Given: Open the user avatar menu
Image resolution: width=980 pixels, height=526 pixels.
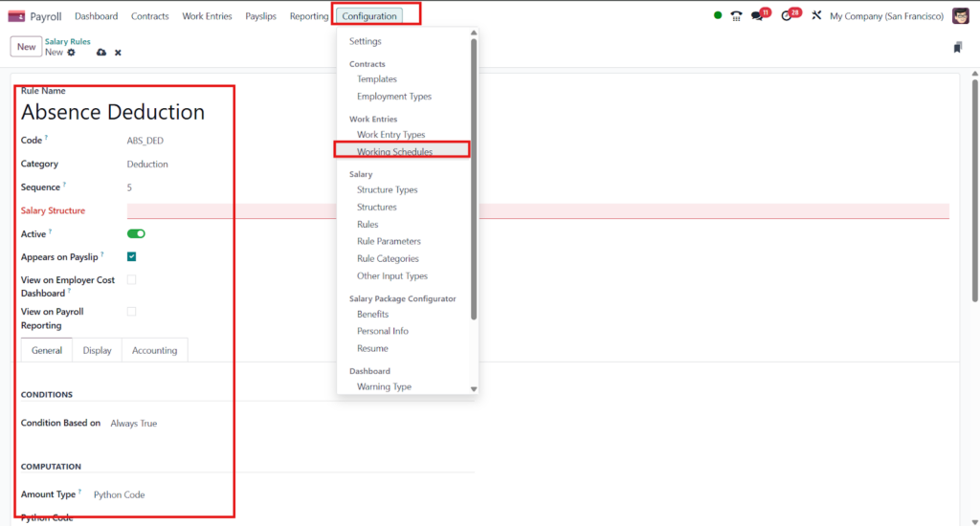Looking at the screenshot, I should click(x=961, y=16).
